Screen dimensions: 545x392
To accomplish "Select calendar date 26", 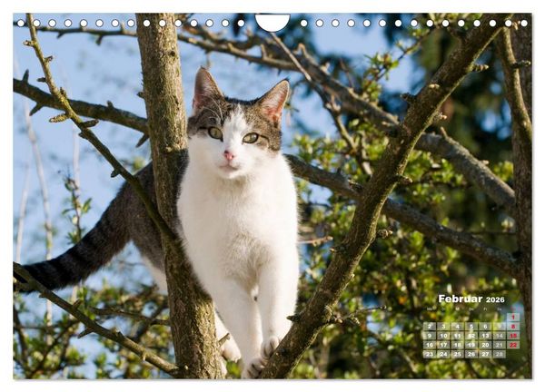I will click(x=471, y=354).
